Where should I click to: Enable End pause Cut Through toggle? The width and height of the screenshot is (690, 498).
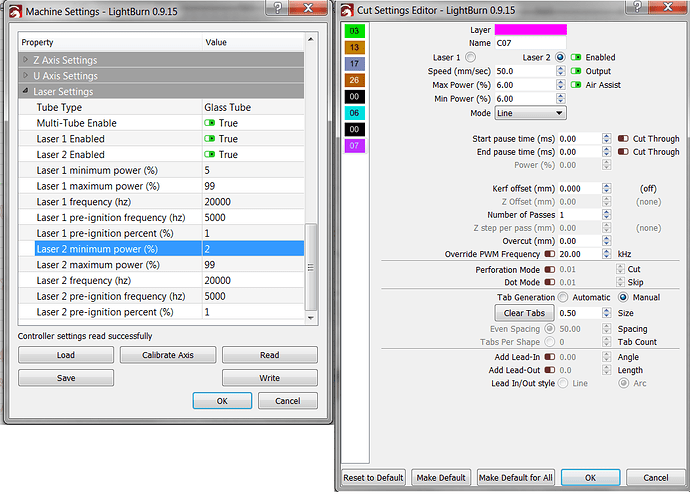pyautogui.click(x=623, y=152)
